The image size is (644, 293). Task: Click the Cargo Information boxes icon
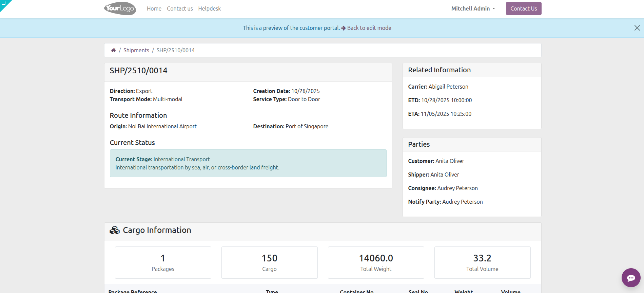(x=115, y=230)
